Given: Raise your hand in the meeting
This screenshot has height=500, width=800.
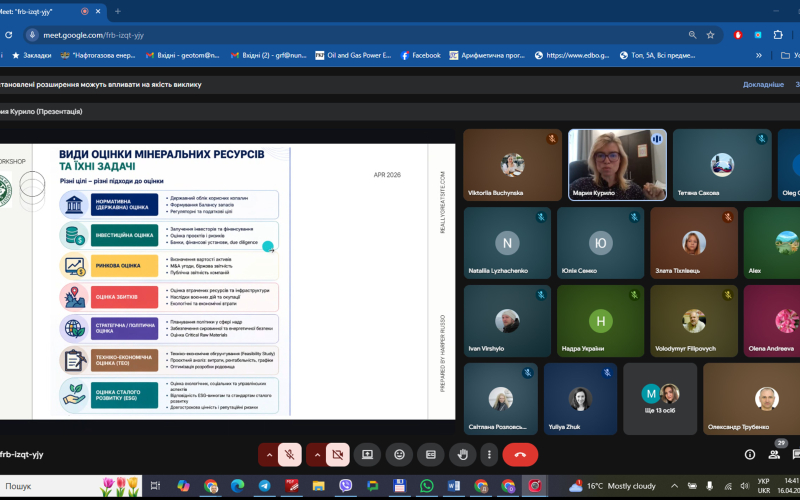Looking at the screenshot, I should point(463,455).
